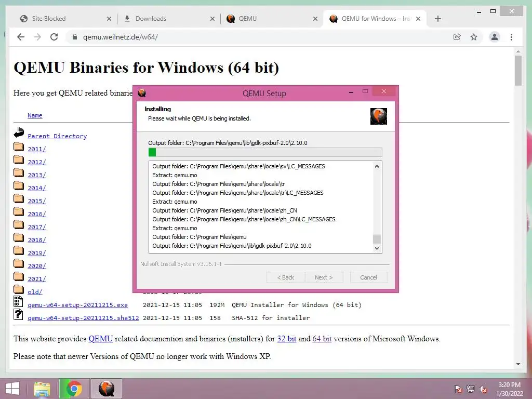Click the folder icon beside 2011/

click(x=19, y=147)
